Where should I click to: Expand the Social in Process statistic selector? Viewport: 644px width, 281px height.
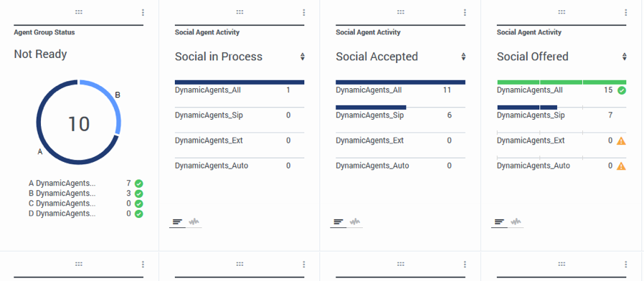(303, 57)
